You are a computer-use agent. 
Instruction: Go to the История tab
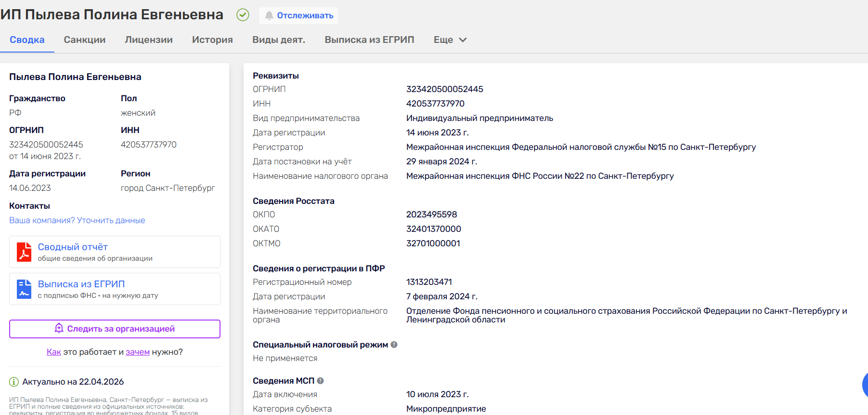coord(212,40)
